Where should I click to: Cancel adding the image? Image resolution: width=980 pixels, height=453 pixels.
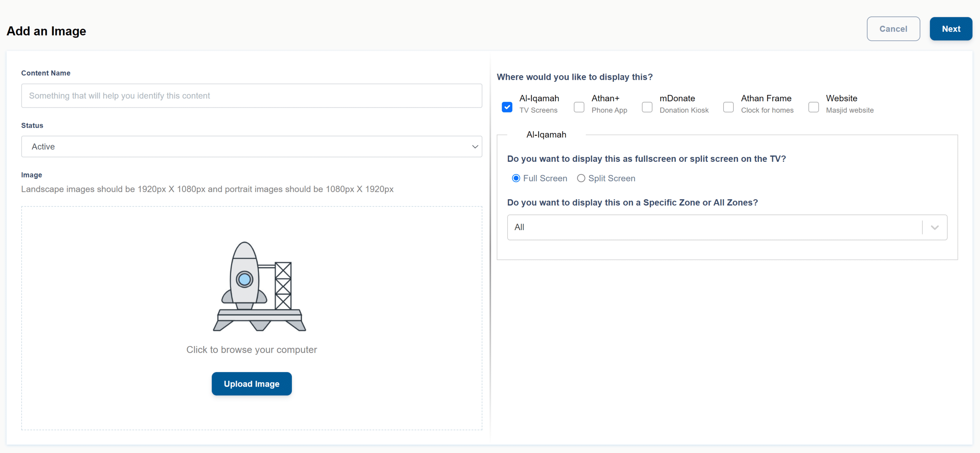pyautogui.click(x=893, y=29)
